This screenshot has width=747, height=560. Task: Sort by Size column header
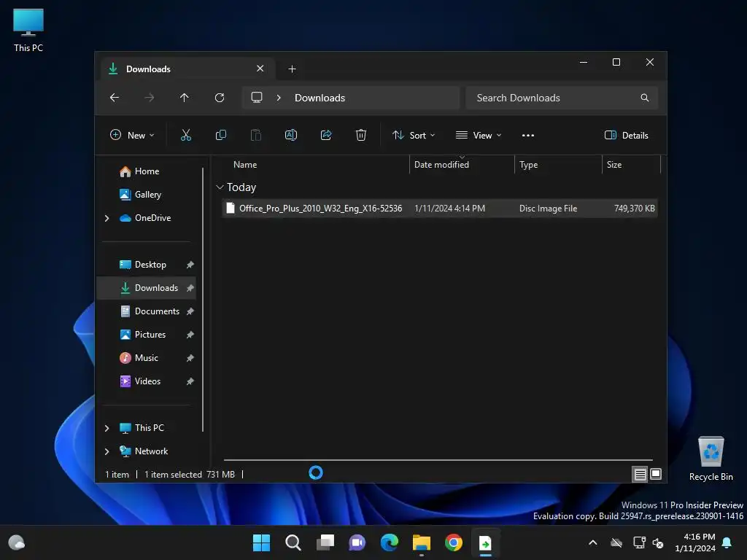(x=631, y=165)
